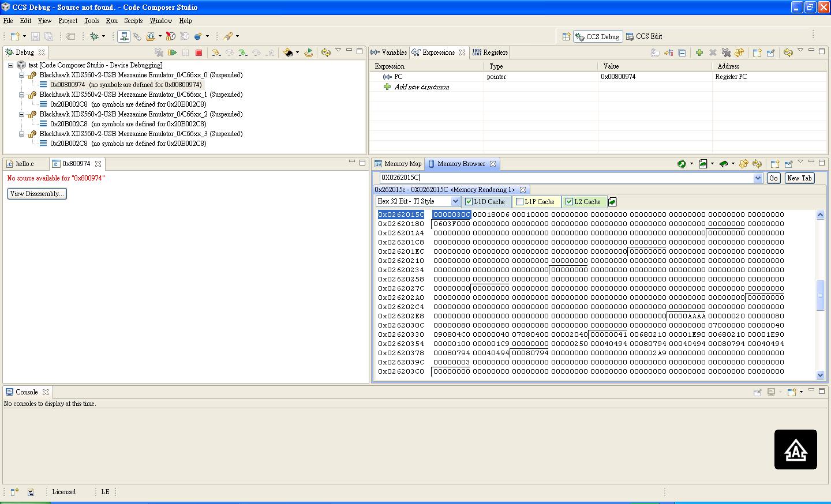Screen dimensions: 831x504
Task: Click the memory view scrollbar up arrow
Action: [x=821, y=215]
